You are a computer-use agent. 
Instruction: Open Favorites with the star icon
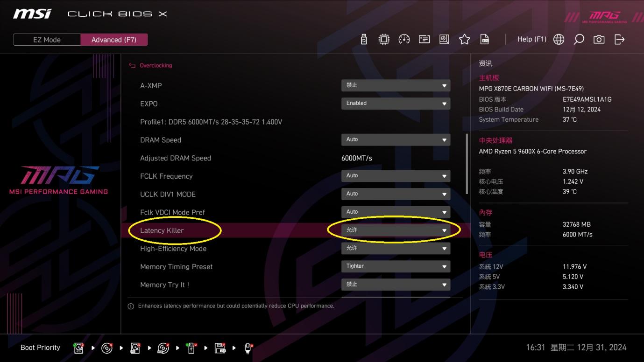click(x=464, y=40)
